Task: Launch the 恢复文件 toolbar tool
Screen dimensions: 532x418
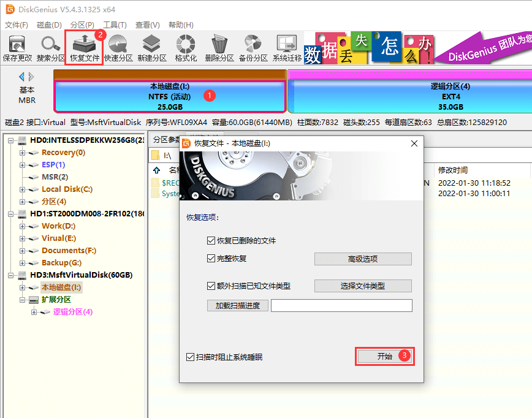Action: click(x=85, y=48)
